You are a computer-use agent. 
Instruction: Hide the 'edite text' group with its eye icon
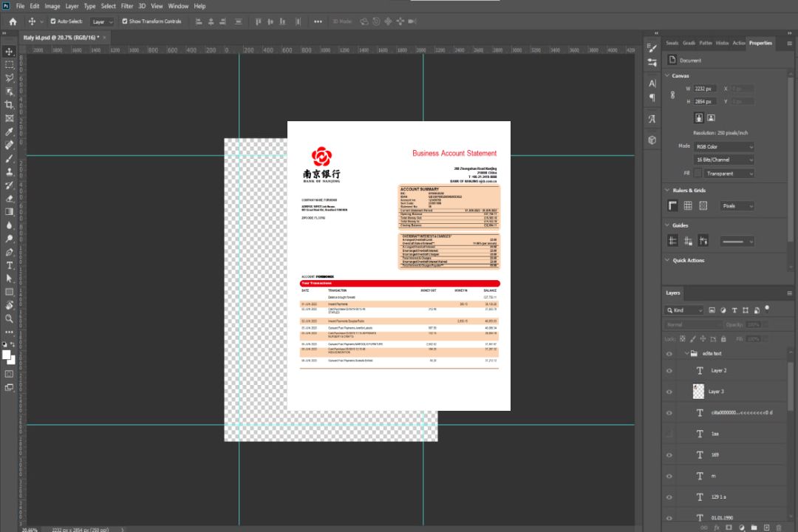point(669,354)
